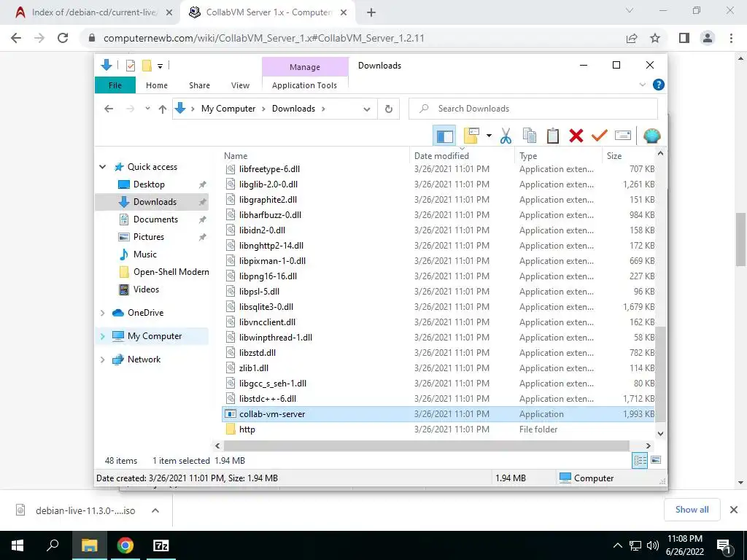Viewport: 747px width, 560px height.
Task: Open Customize Quick Access Toolbar dropdown
Action: (x=160, y=66)
